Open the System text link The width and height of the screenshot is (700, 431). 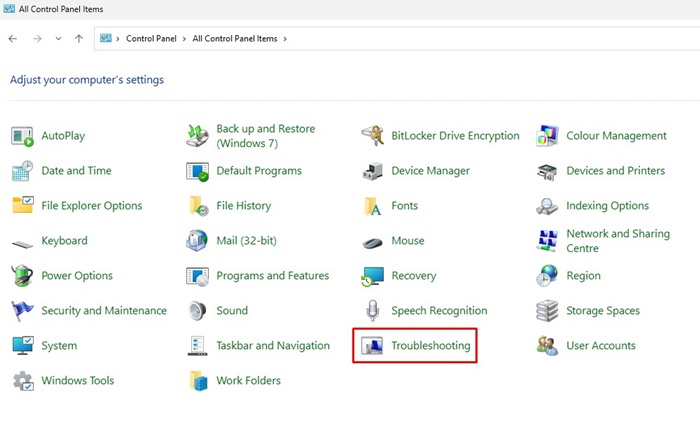pos(59,346)
